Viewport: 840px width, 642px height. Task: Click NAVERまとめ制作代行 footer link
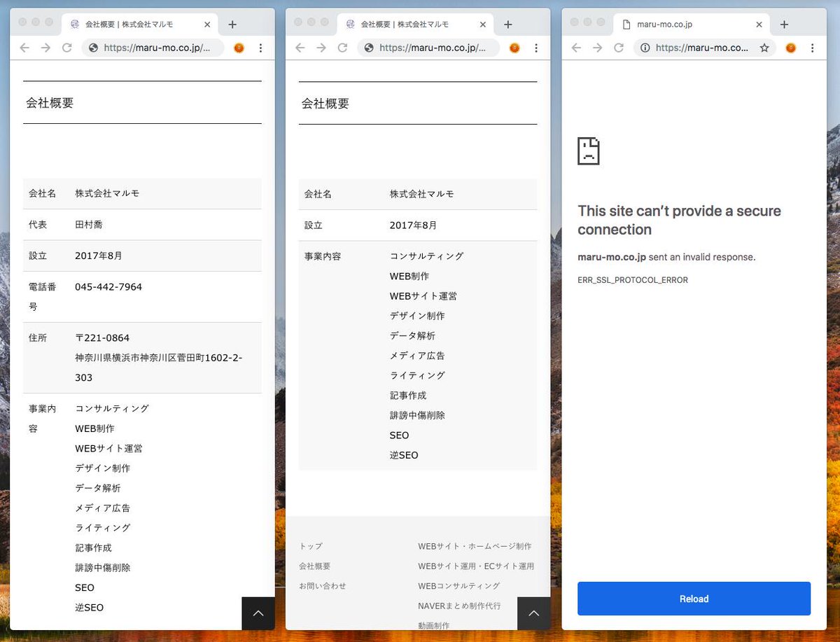tap(459, 606)
